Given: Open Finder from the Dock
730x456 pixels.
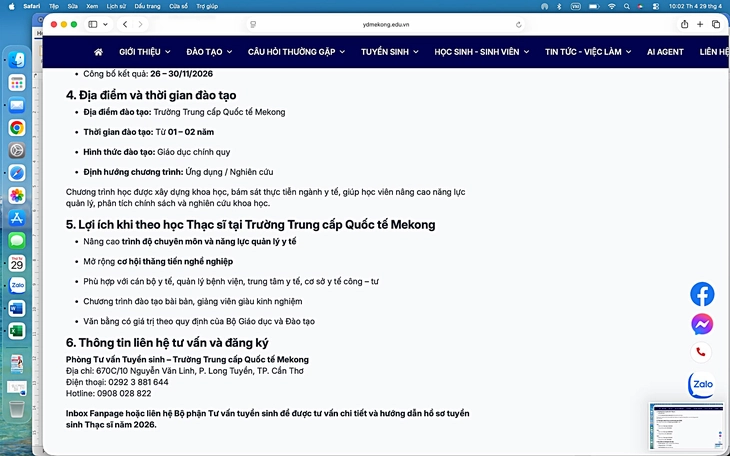Looking at the screenshot, I should pos(17,60).
